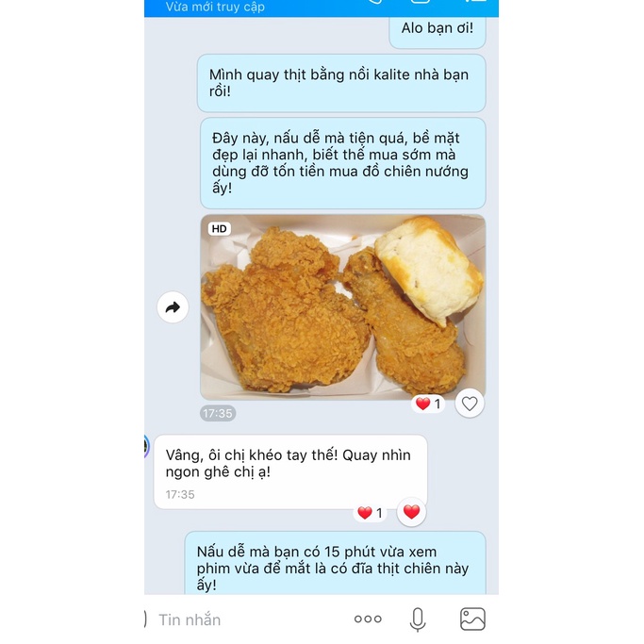Screen dimensions: 644x644
Task: Tap the red heart button on the reply
Action: tap(411, 512)
